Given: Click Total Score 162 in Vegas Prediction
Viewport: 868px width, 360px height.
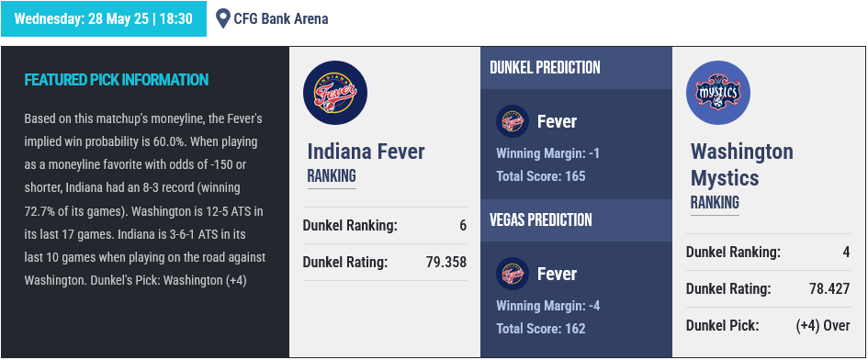Looking at the screenshot, I should 541,329.
